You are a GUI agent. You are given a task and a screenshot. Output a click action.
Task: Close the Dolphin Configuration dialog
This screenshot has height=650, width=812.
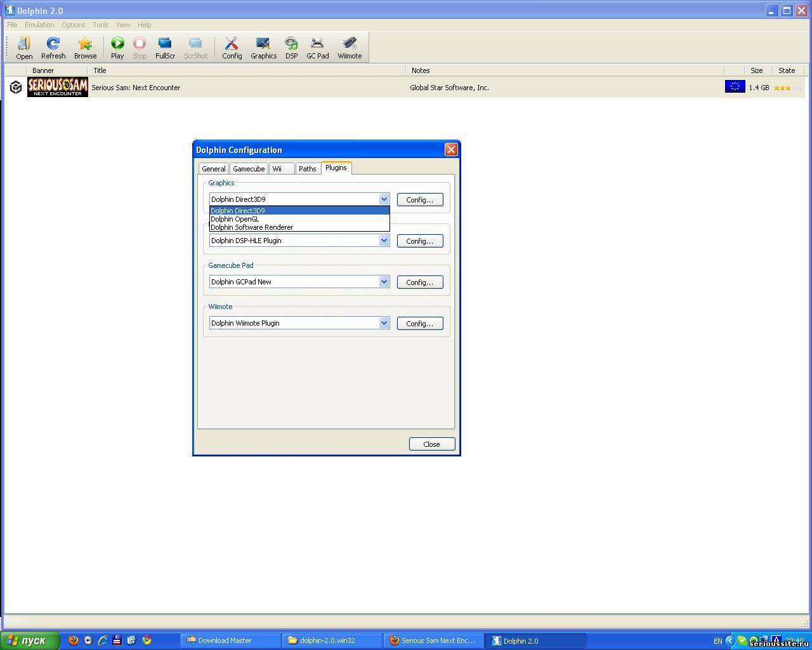point(432,444)
